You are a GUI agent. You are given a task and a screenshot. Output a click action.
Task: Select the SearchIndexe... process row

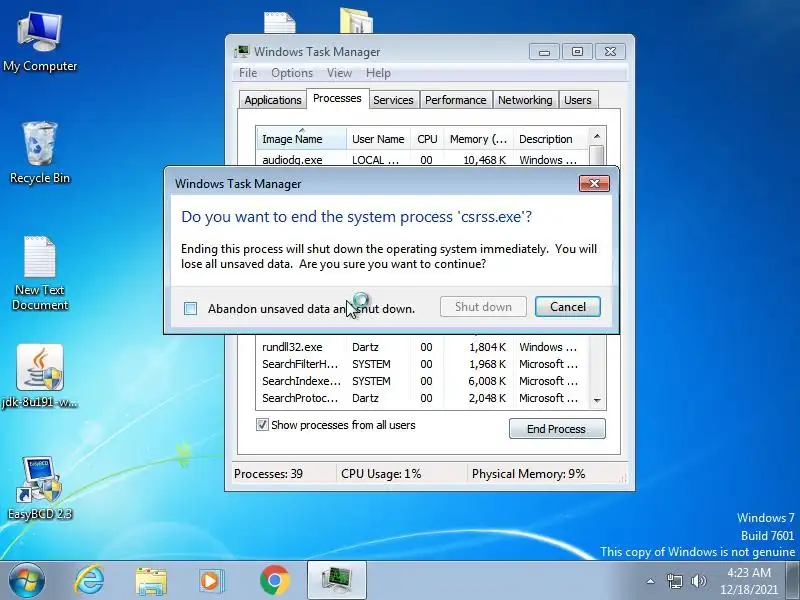[422, 381]
